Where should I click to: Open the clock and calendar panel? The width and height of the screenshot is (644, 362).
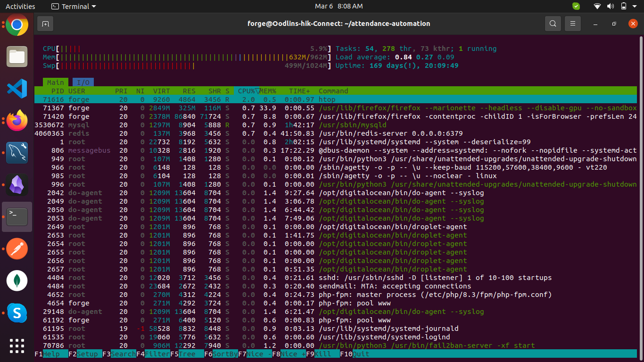click(x=339, y=7)
